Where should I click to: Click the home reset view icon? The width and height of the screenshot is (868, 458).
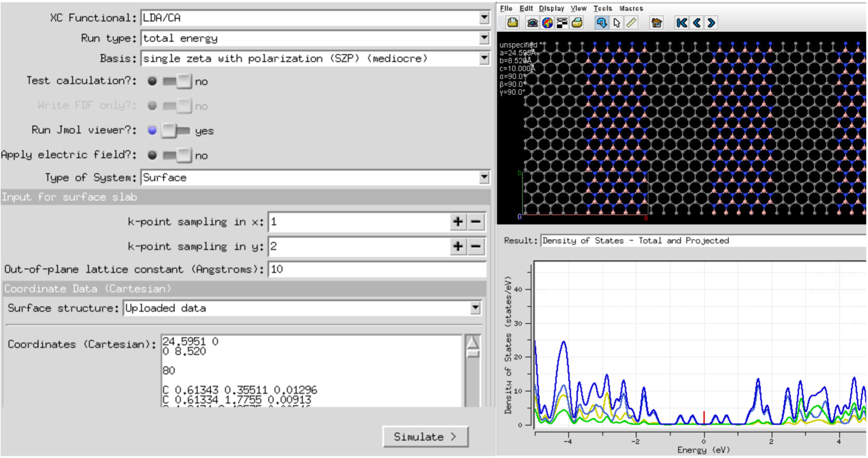656,23
